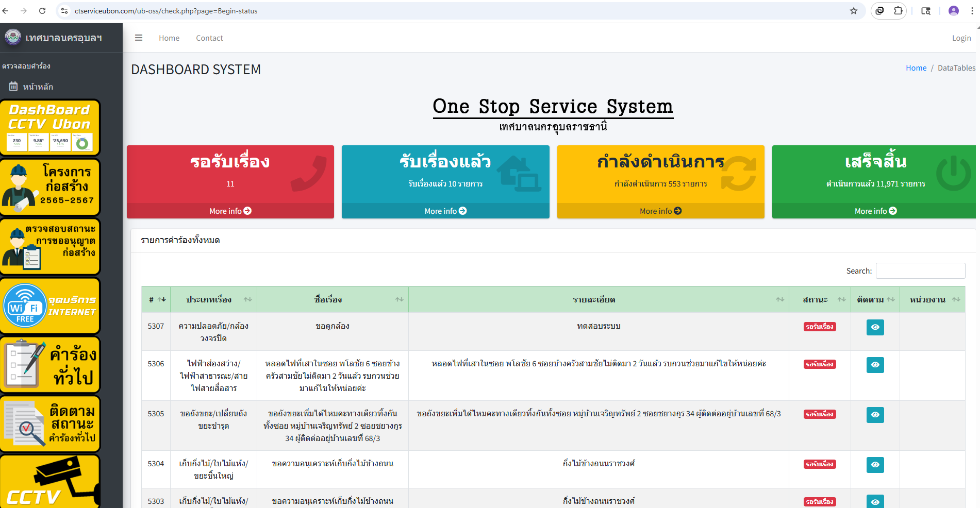Bookmark this page with the star icon
The width and height of the screenshot is (980, 508).
click(854, 11)
